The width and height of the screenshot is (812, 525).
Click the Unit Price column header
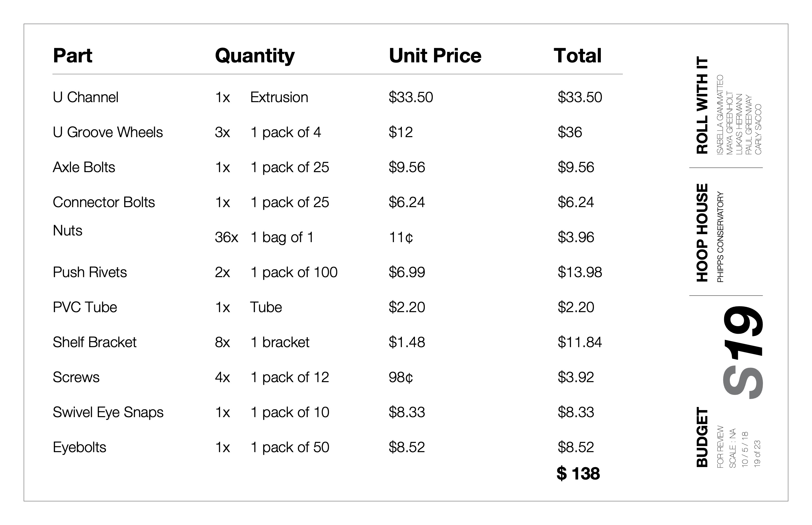click(x=435, y=56)
